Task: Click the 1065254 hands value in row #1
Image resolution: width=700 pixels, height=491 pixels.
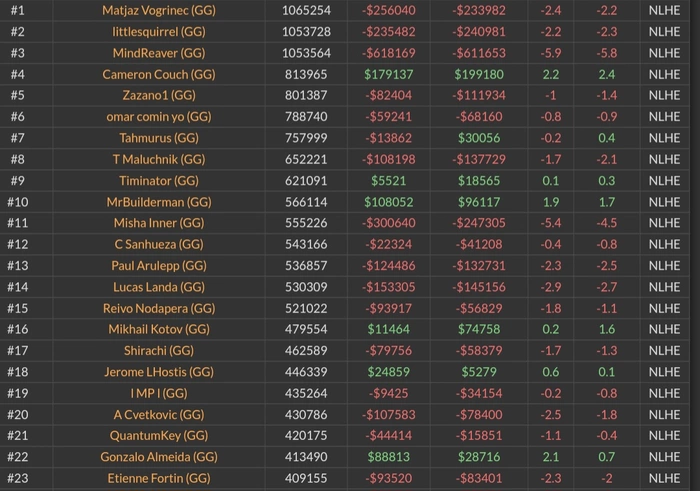Action: click(x=306, y=11)
